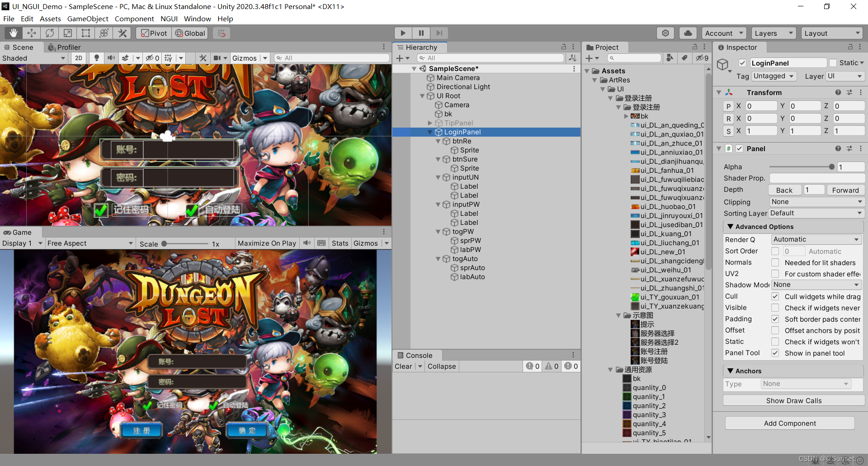Toggle the Static checkbox

coord(833,63)
